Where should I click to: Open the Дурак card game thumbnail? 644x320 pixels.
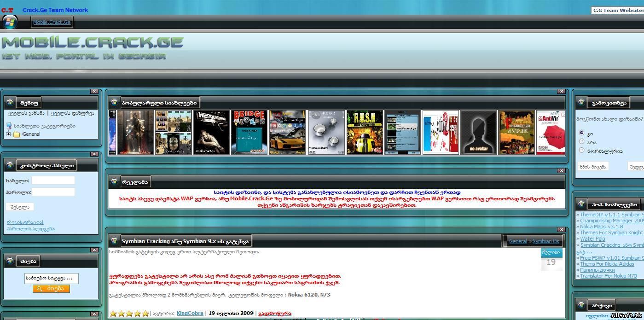[516, 132]
